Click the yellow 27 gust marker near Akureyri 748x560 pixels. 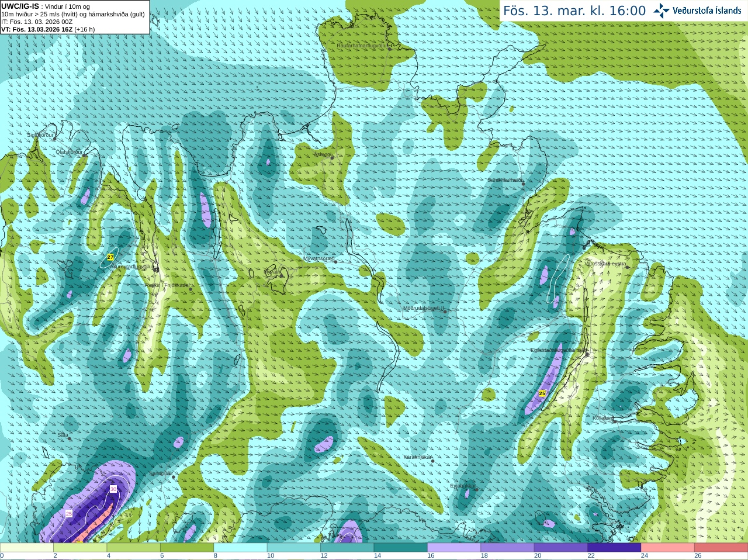click(110, 257)
